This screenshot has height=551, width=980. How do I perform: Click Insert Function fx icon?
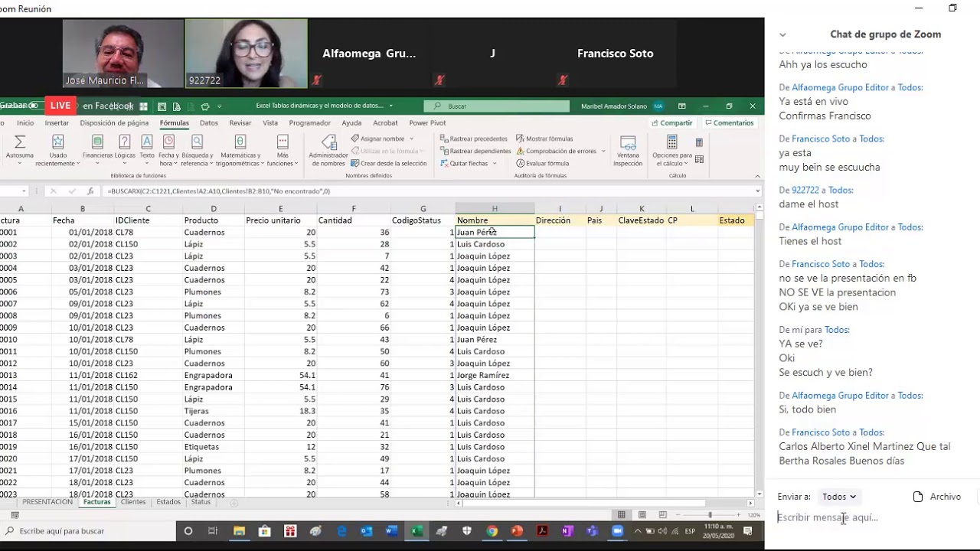click(90, 191)
